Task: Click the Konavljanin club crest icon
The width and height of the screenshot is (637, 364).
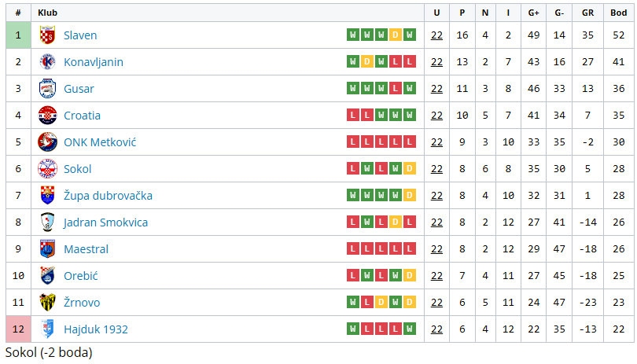Action: pyautogui.click(x=47, y=62)
